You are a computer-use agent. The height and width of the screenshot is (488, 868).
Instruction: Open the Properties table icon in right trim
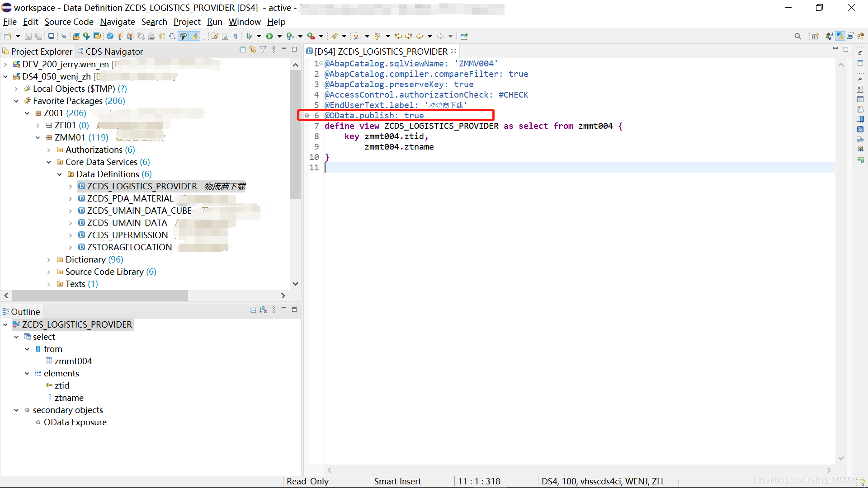[x=860, y=99]
